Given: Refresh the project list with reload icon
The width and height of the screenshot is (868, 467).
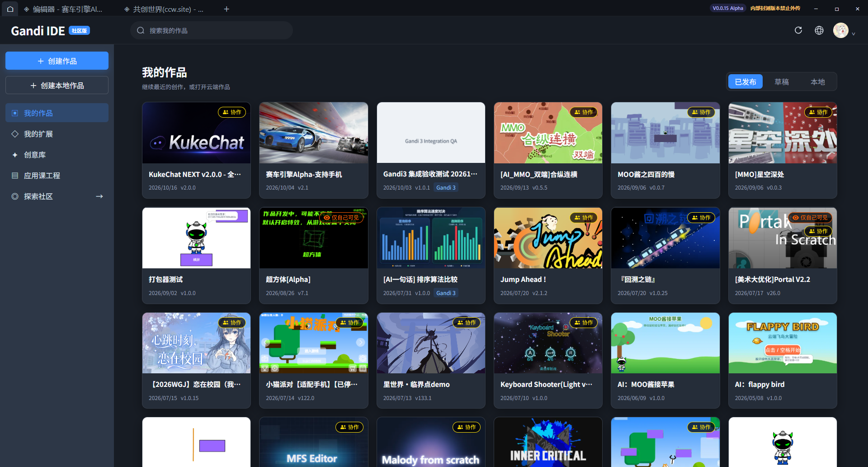Looking at the screenshot, I should [x=798, y=30].
